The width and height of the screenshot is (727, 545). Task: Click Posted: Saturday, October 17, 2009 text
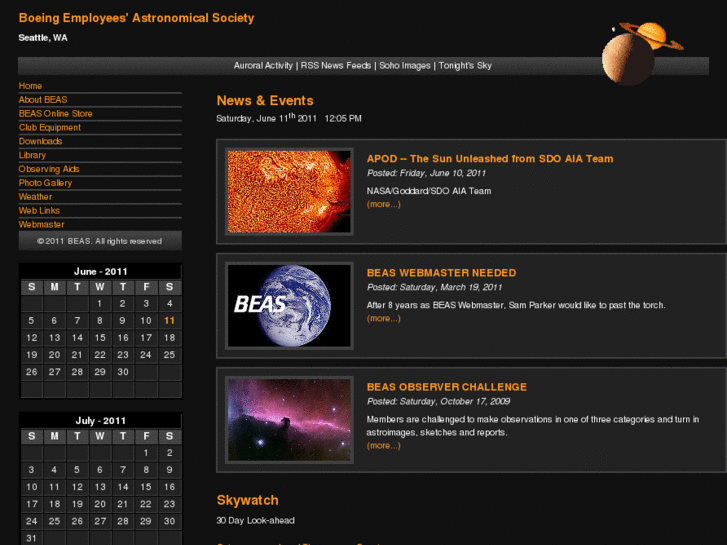point(438,401)
